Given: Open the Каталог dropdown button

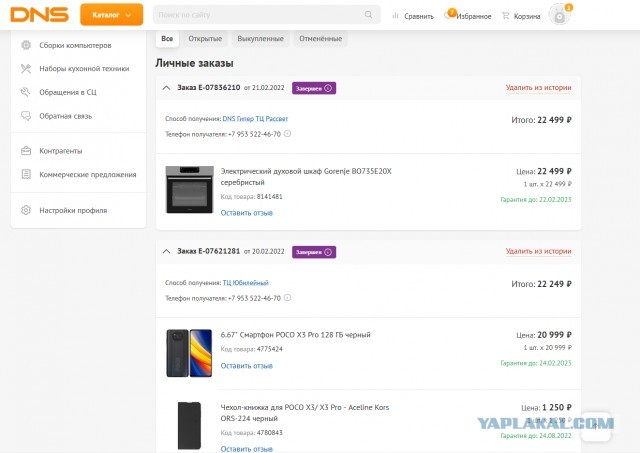Looking at the screenshot, I should click(x=111, y=15).
